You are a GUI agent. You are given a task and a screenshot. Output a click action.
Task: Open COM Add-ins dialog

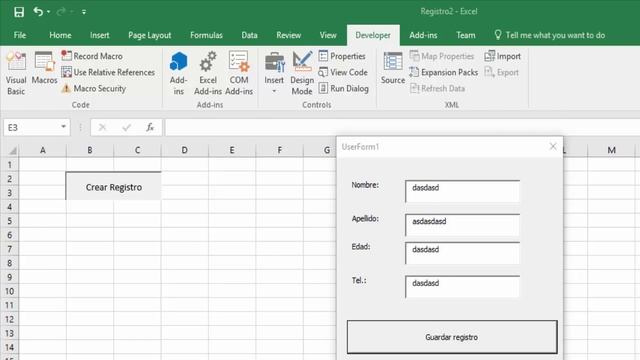pos(239,73)
